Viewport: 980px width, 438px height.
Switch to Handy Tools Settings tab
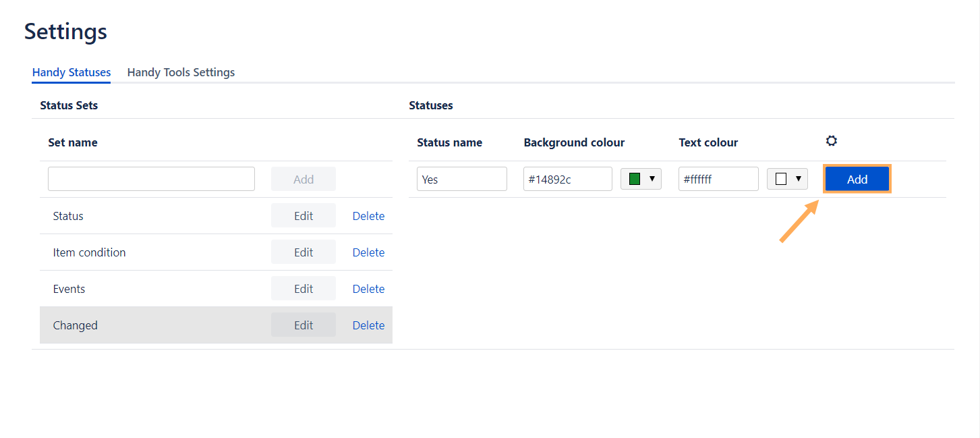coord(181,72)
